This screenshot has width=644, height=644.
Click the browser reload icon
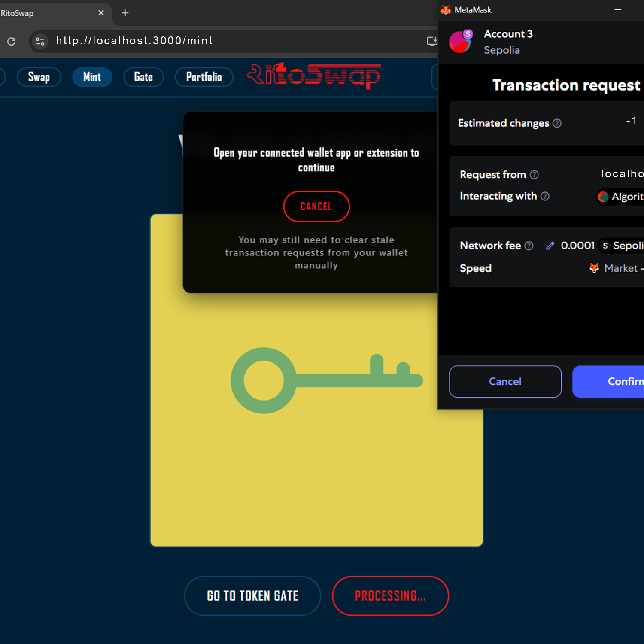(x=12, y=41)
